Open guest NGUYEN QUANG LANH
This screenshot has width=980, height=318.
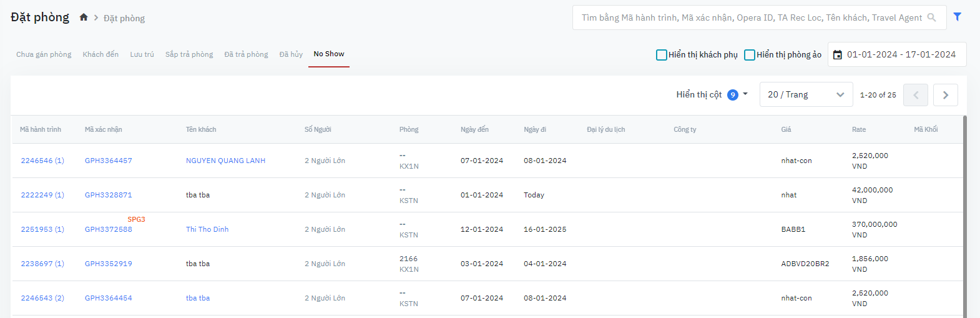click(x=225, y=161)
